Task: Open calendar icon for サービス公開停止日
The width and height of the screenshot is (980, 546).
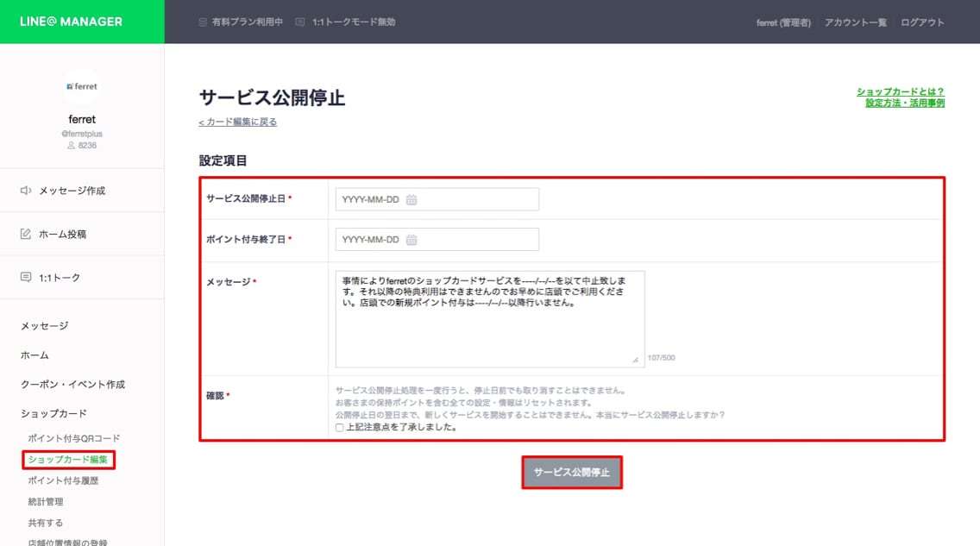Action: tap(411, 199)
